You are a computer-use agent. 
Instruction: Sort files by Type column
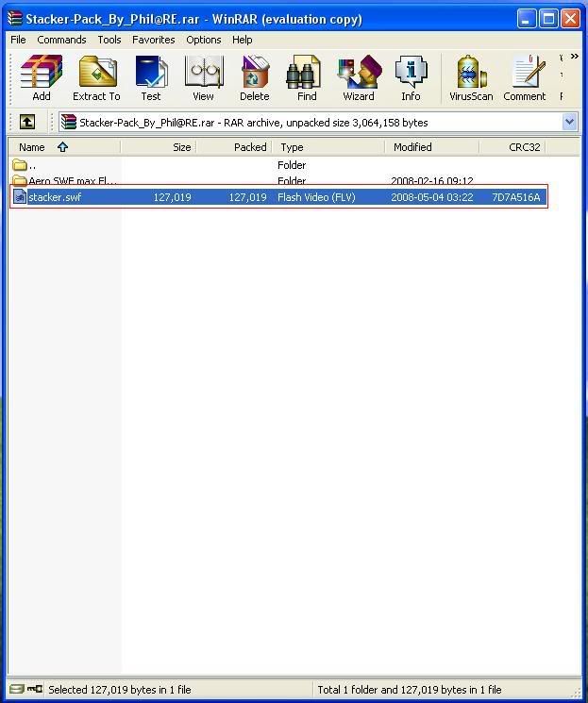tap(328, 147)
